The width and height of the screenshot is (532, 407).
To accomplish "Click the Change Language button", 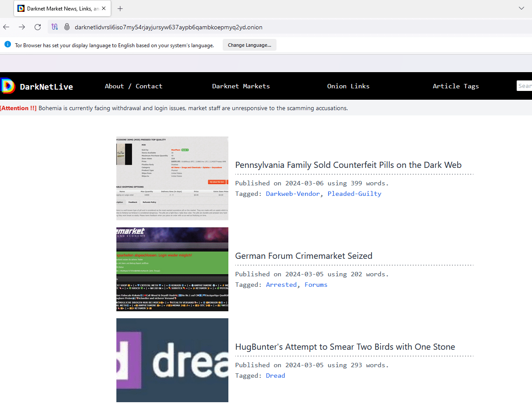I will click(249, 45).
